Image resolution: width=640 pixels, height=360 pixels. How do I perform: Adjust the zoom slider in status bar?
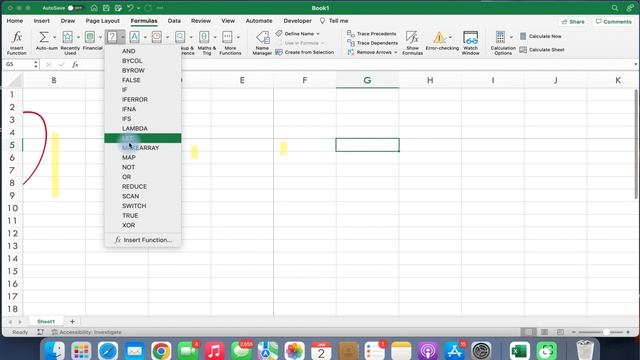pyautogui.click(x=606, y=332)
